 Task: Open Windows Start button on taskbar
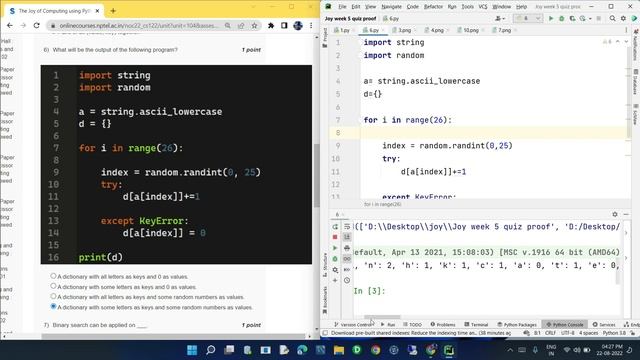click(192, 350)
